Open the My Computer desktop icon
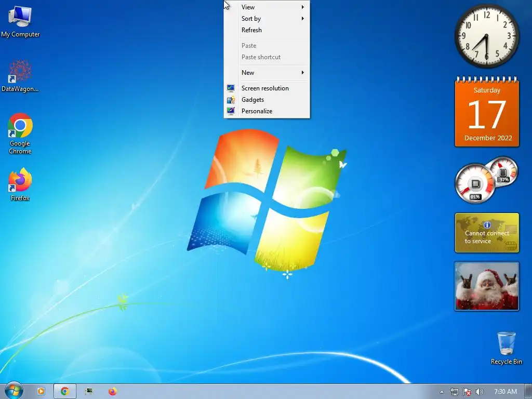The image size is (532, 399). (20, 21)
